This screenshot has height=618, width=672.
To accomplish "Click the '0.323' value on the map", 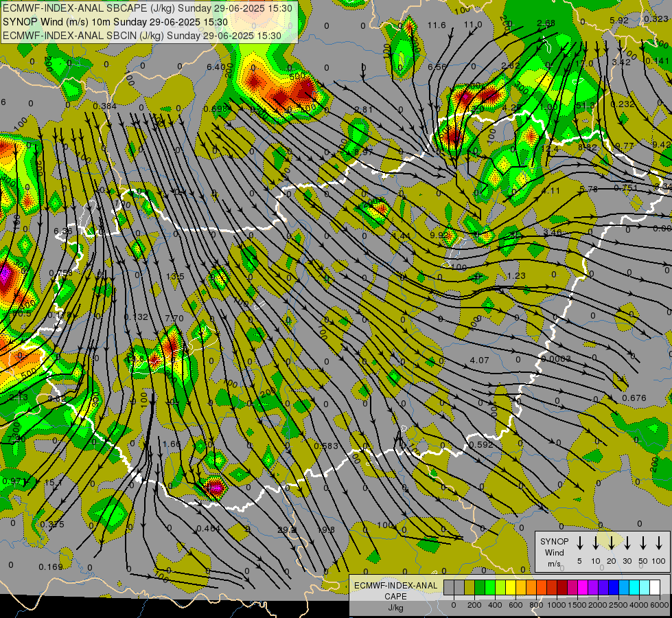I will [x=656, y=19].
